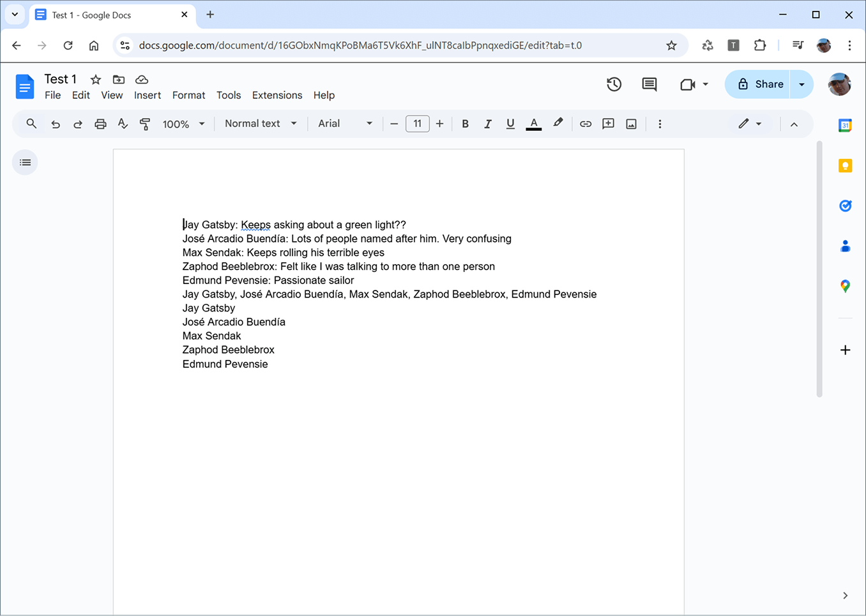Open the Edit menu

click(80, 95)
